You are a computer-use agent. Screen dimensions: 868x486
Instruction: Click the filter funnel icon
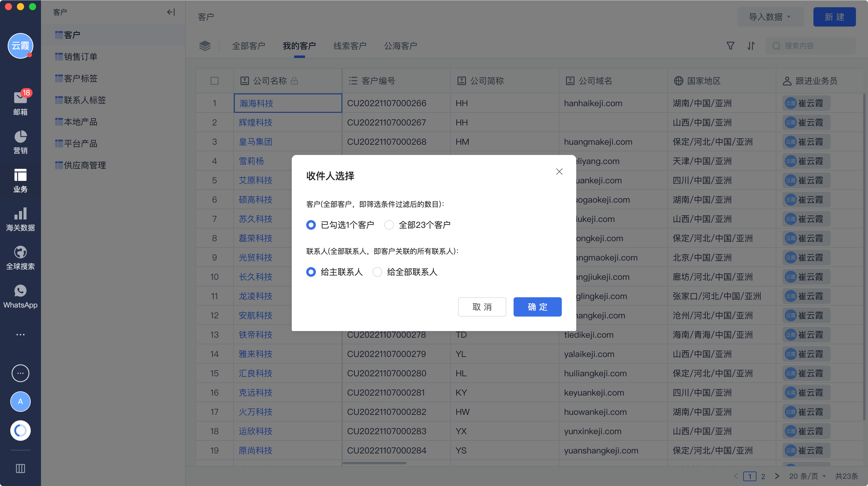pyautogui.click(x=730, y=46)
